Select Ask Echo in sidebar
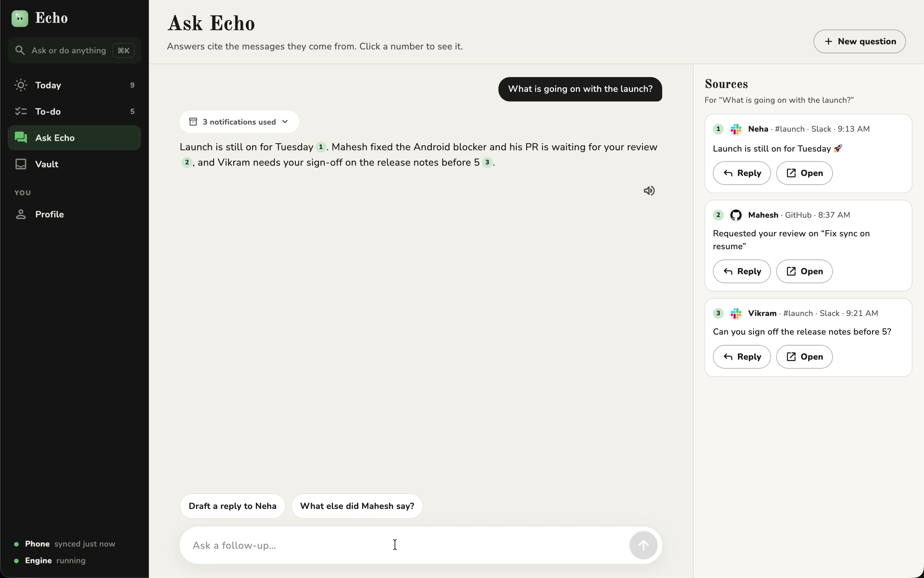The height and width of the screenshot is (578, 924). [74, 138]
